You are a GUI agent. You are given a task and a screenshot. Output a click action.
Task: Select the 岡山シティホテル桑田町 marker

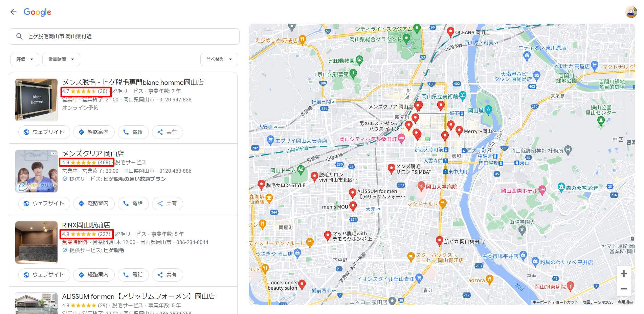pos(401,138)
